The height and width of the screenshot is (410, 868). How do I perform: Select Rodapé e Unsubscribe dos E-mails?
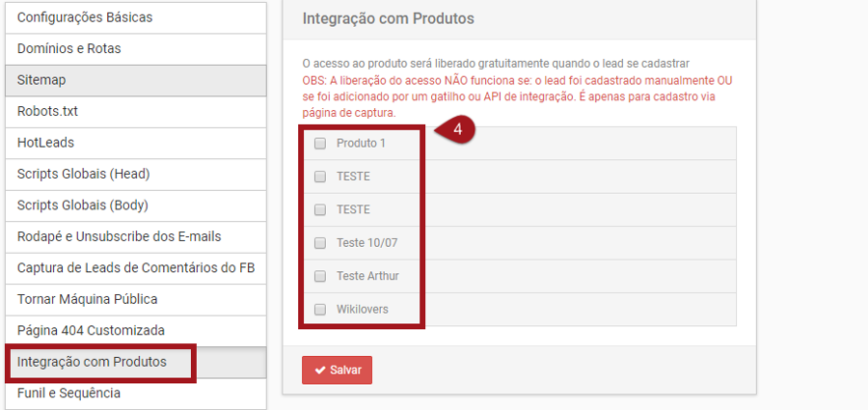pyautogui.click(x=120, y=236)
